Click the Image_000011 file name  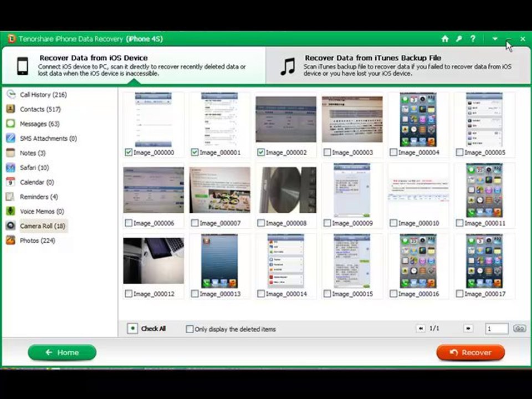485,223
